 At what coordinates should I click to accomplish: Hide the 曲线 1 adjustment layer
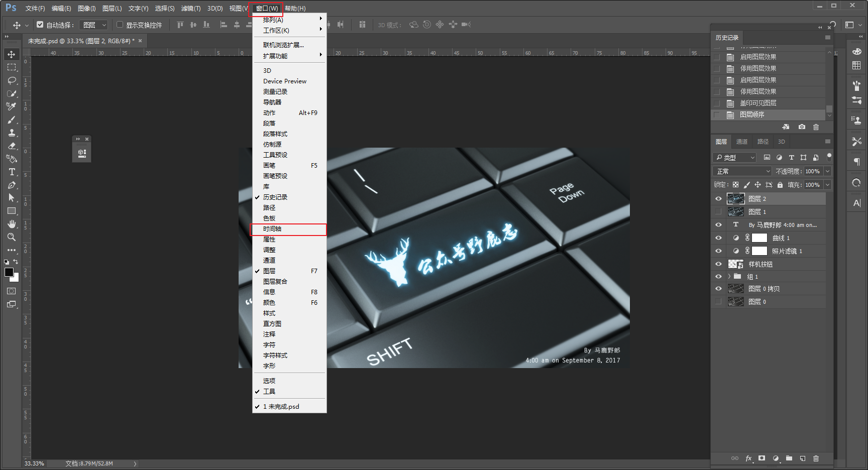pyautogui.click(x=718, y=238)
